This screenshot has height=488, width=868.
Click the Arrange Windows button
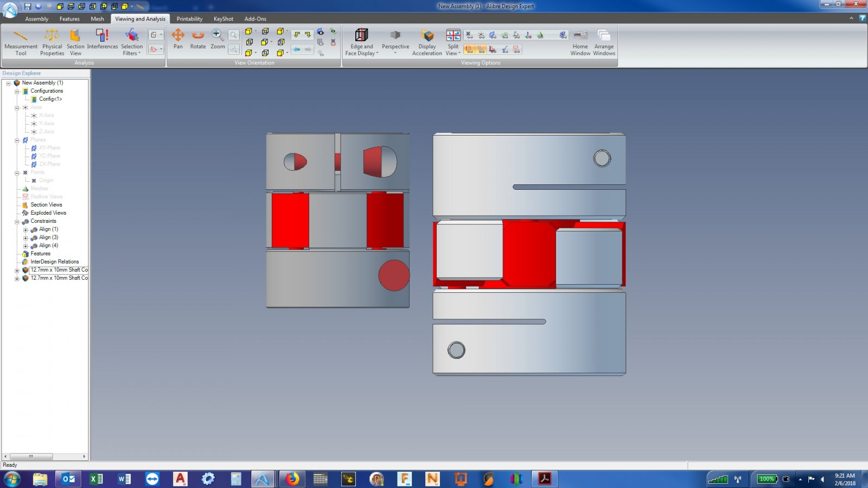click(604, 42)
